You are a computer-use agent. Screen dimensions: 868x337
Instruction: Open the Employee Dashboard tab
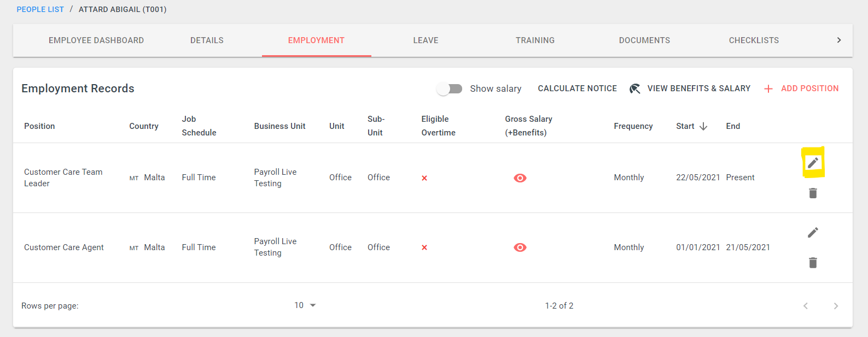coord(96,40)
